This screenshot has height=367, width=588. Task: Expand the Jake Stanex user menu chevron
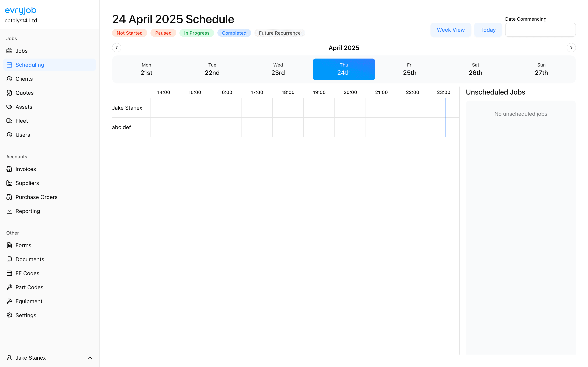pyautogui.click(x=90, y=358)
